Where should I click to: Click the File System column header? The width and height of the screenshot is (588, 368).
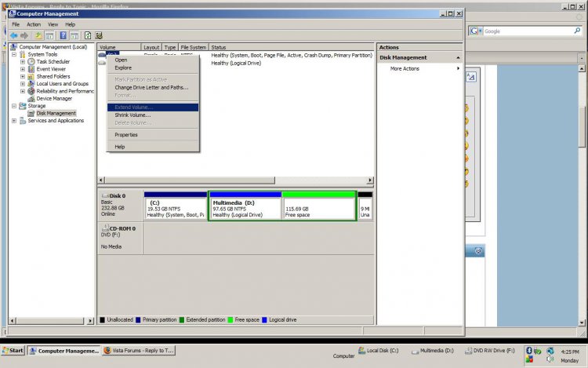(193, 47)
